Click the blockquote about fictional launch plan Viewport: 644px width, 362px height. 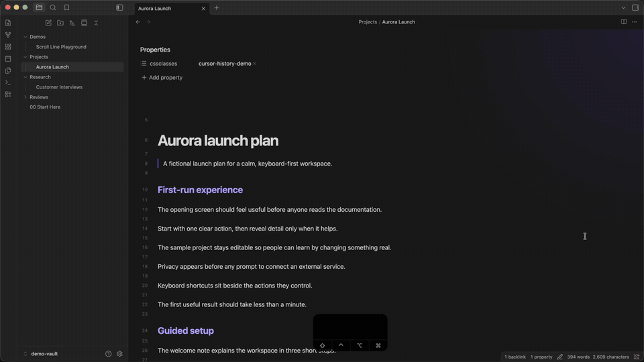pyautogui.click(x=248, y=164)
